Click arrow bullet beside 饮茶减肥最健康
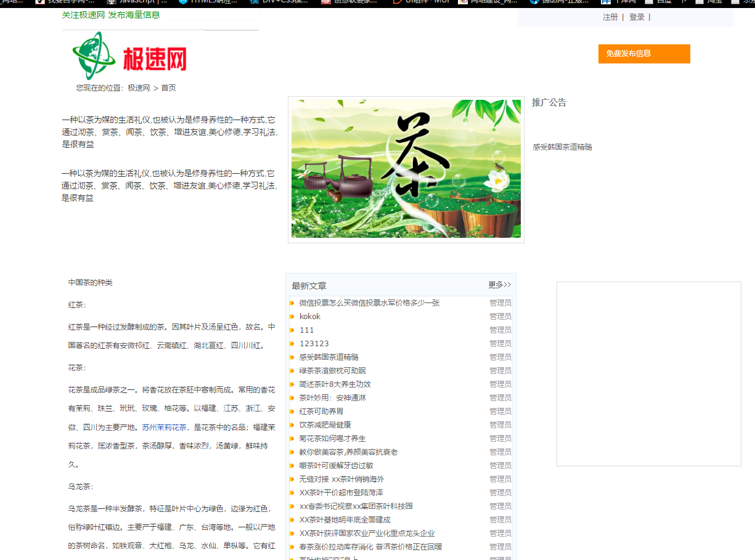Image resolution: width=755 pixels, height=560 pixels. (x=292, y=425)
